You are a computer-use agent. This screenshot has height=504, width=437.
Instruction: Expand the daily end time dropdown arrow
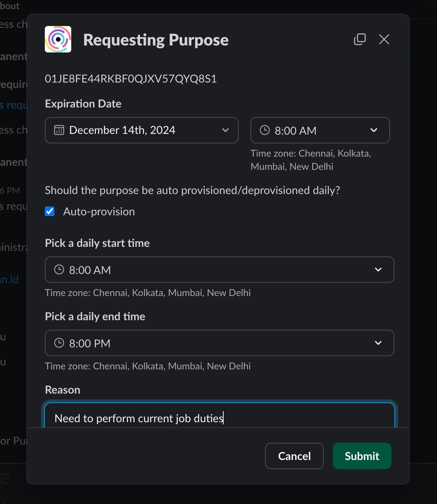point(378,343)
